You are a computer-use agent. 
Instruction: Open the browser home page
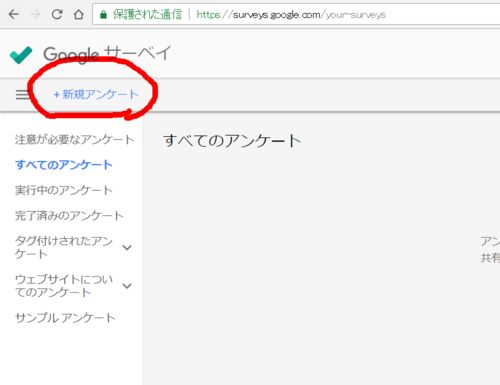pyautogui.click(x=79, y=14)
